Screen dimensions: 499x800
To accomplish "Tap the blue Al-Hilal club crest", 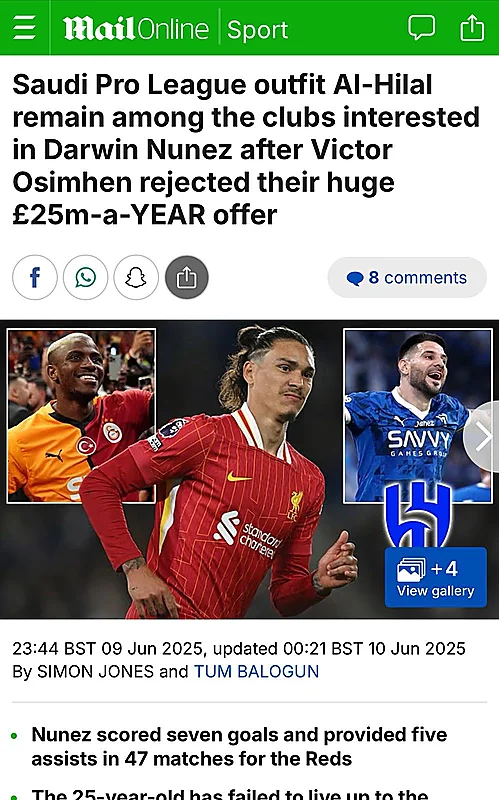I will click(x=418, y=515).
